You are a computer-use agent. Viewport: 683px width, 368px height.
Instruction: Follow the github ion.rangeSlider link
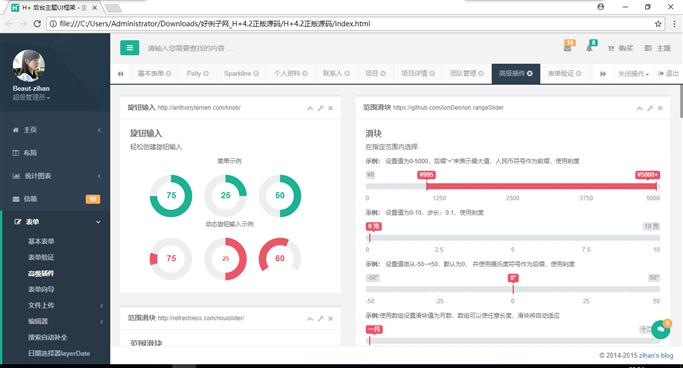point(448,108)
